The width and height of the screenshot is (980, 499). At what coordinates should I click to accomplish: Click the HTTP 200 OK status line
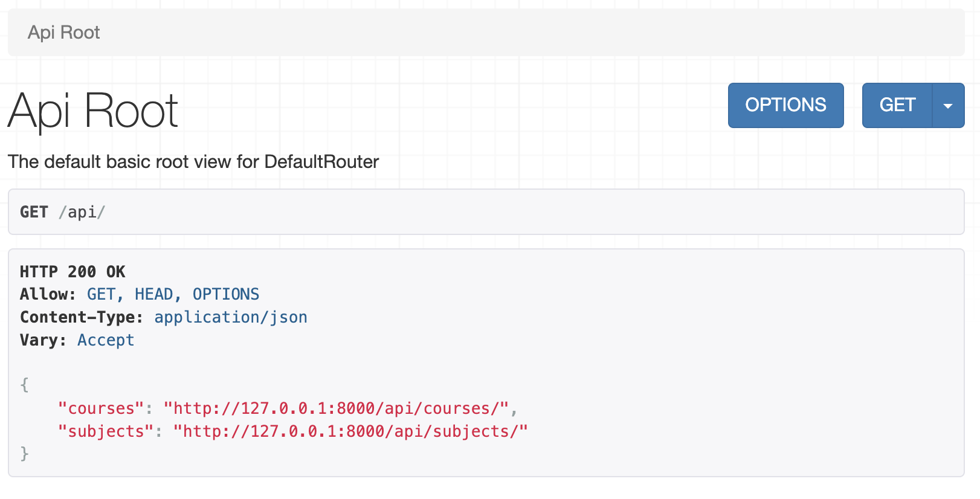(73, 272)
